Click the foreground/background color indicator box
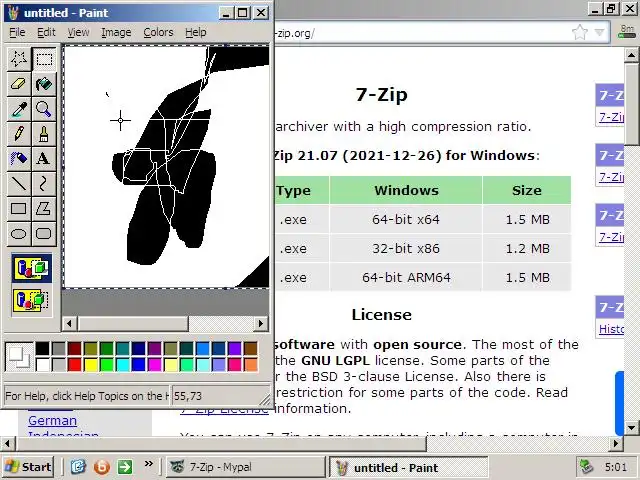The height and width of the screenshot is (480, 640). (x=19, y=356)
